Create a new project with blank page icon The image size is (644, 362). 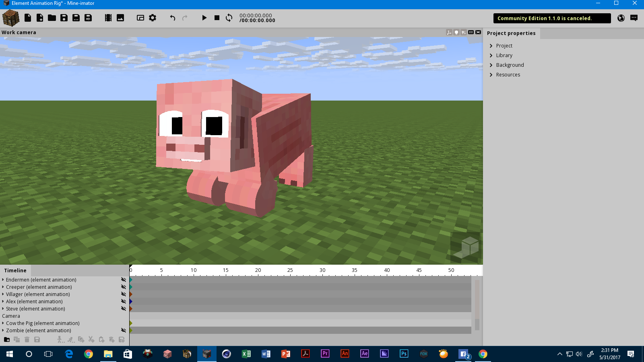(28, 18)
